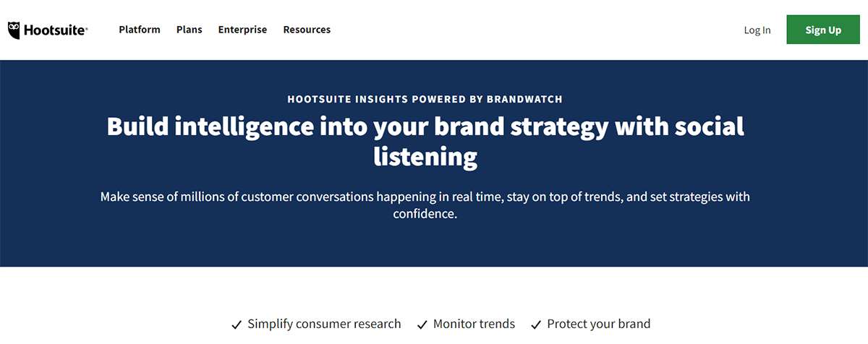This screenshot has height=344, width=868.
Task: Click the Hootsuite owl logo icon
Action: [x=14, y=30]
